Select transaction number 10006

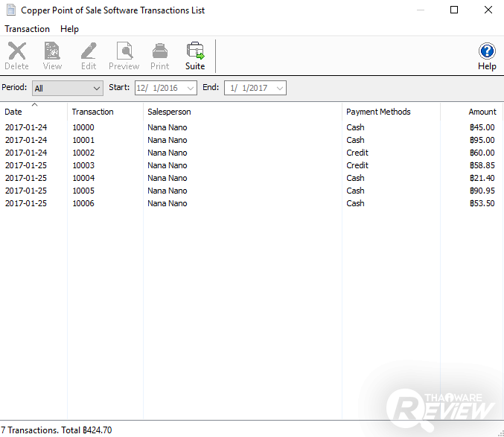click(83, 203)
